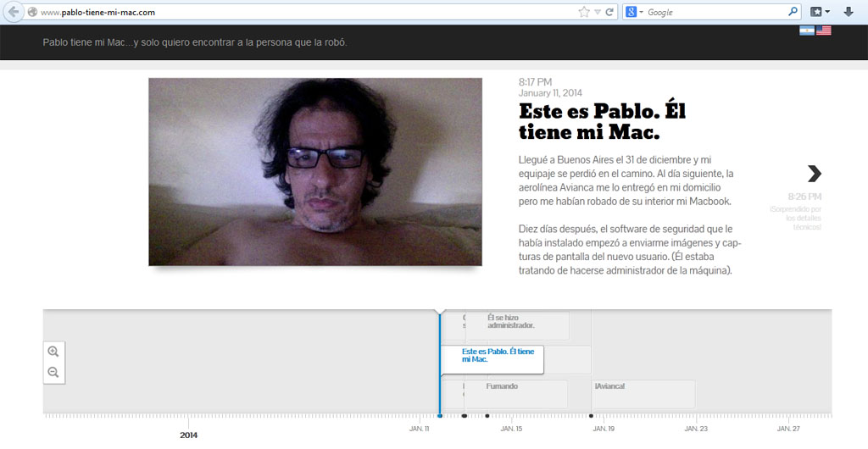Bookmark this page with the star icon
This screenshot has width=868, height=449.
pyautogui.click(x=583, y=13)
